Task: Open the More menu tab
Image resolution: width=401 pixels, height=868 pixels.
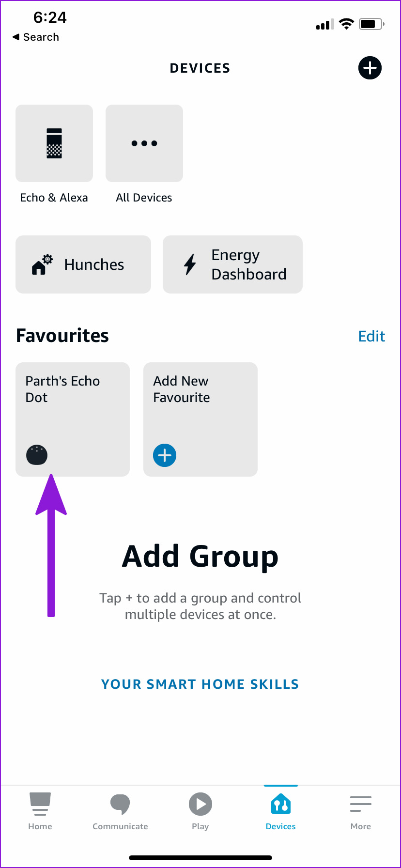Action: click(x=361, y=811)
